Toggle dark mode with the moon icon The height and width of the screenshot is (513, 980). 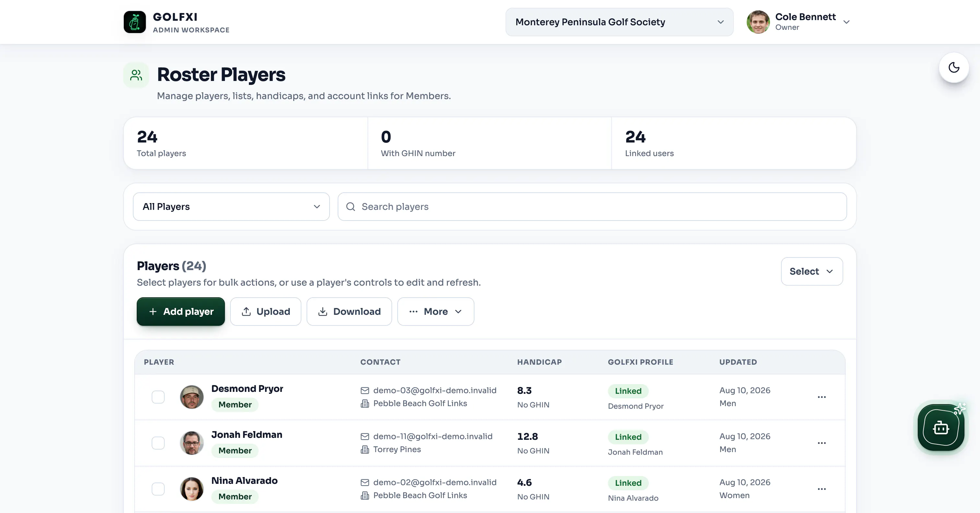tap(954, 68)
